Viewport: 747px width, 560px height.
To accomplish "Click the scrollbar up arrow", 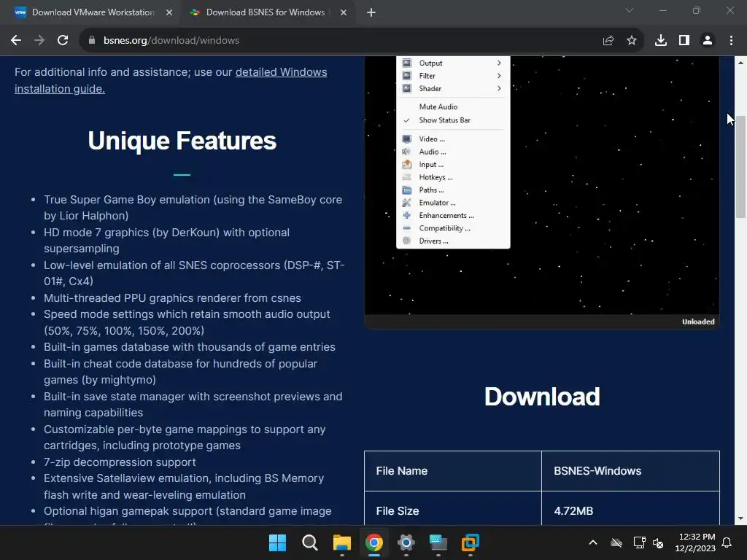I will click(741, 63).
